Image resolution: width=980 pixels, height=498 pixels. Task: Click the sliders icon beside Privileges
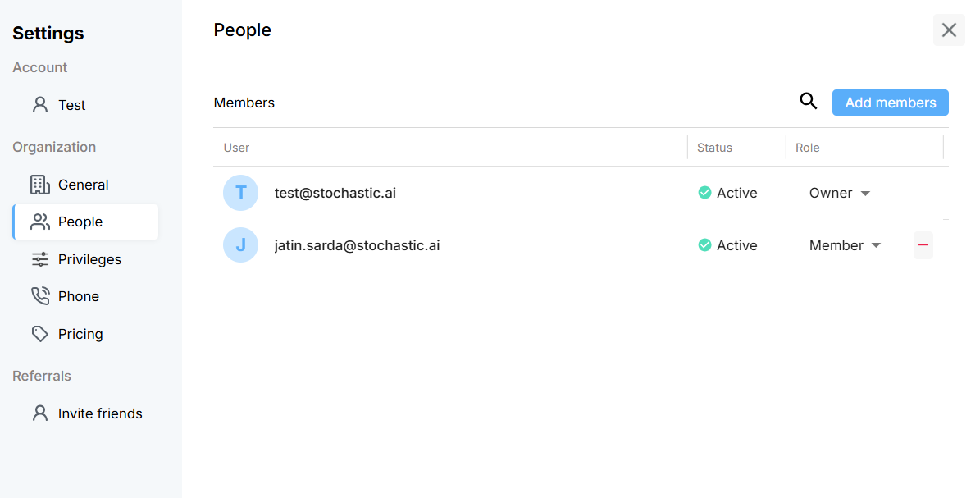[x=39, y=259]
